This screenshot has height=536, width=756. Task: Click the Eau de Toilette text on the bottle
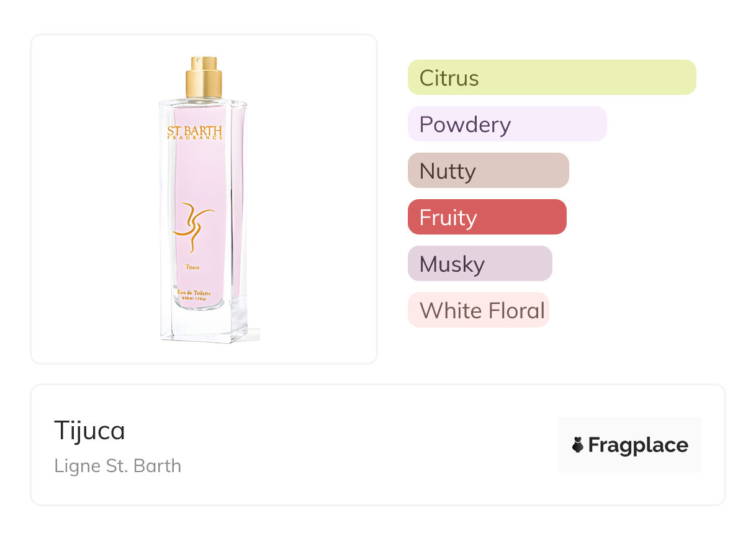tap(194, 292)
